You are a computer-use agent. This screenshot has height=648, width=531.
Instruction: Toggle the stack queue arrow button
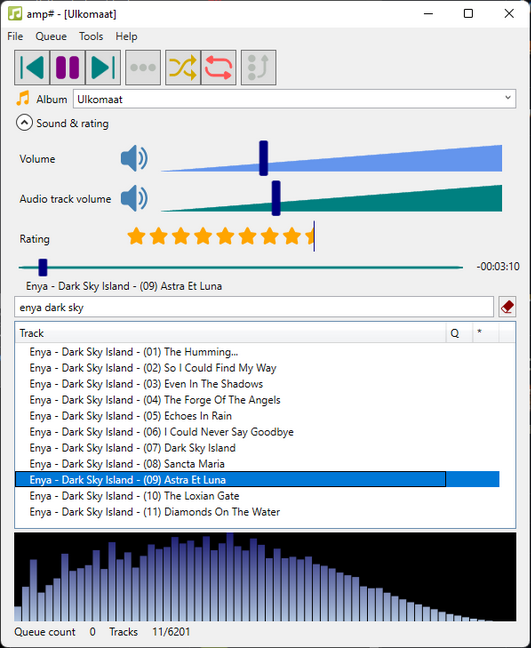(x=258, y=67)
